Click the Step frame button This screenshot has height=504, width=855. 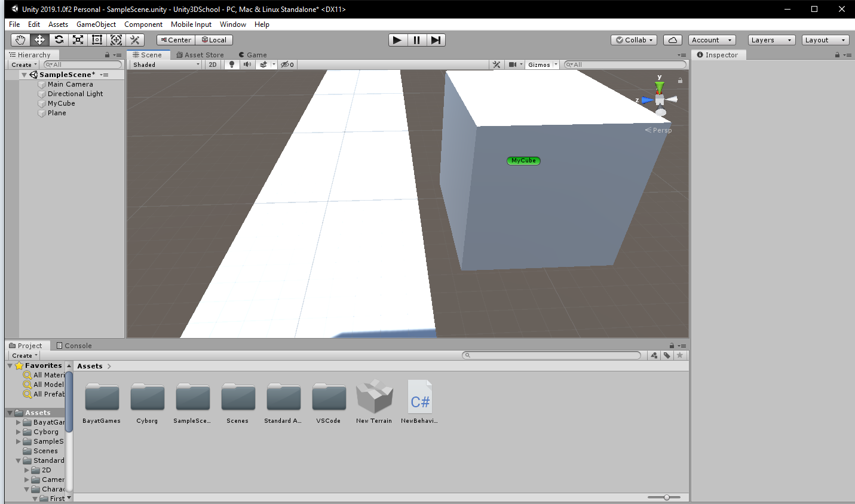click(x=436, y=40)
